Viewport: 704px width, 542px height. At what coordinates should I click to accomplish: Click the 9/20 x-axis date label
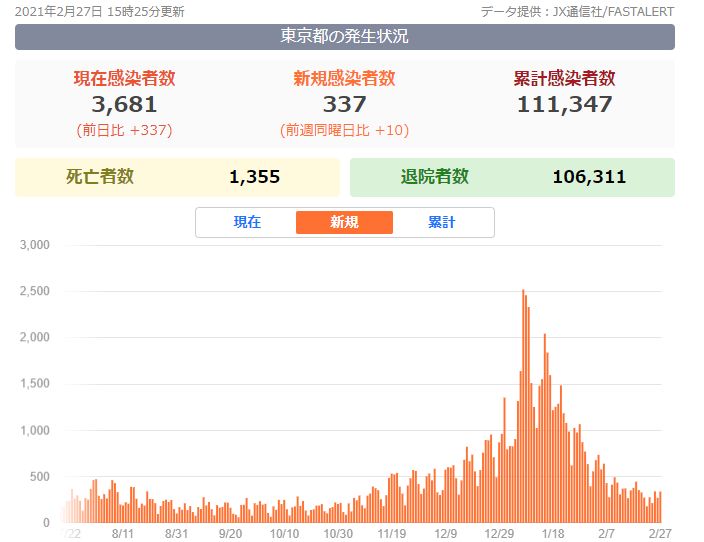tap(230, 533)
